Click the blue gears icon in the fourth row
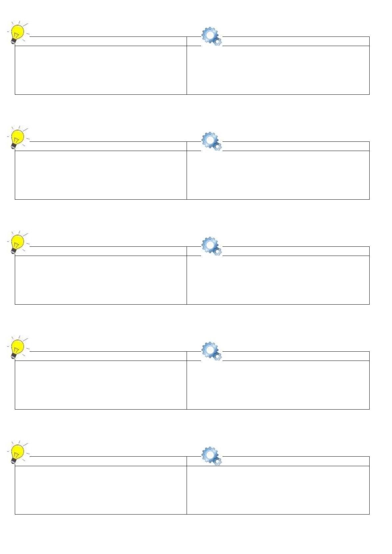The width and height of the screenshot is (392, 554). (x=211, y=351)
